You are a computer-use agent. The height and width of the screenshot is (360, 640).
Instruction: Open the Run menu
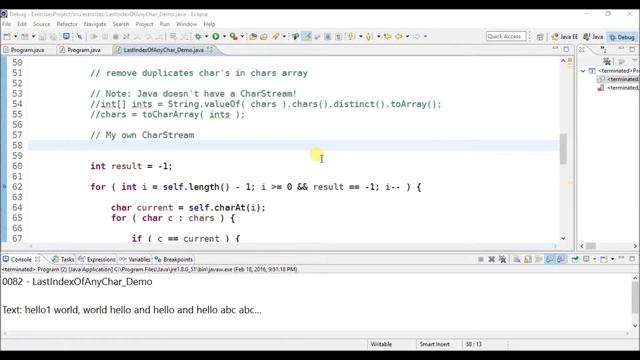point(164,24)
